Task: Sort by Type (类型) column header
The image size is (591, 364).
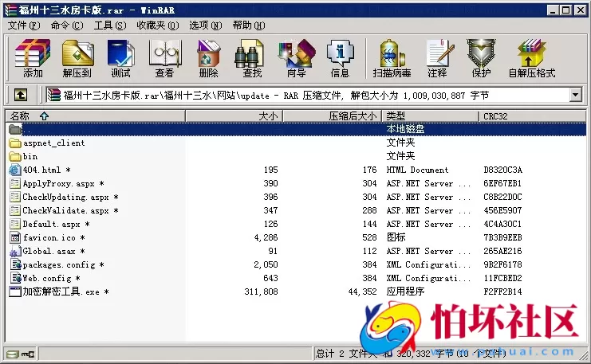Action: [430, 116]
